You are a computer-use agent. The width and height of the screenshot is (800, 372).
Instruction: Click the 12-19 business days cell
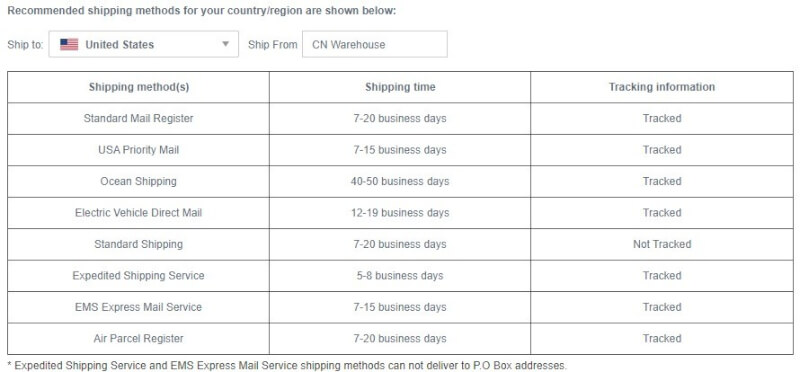coord(400,213)
